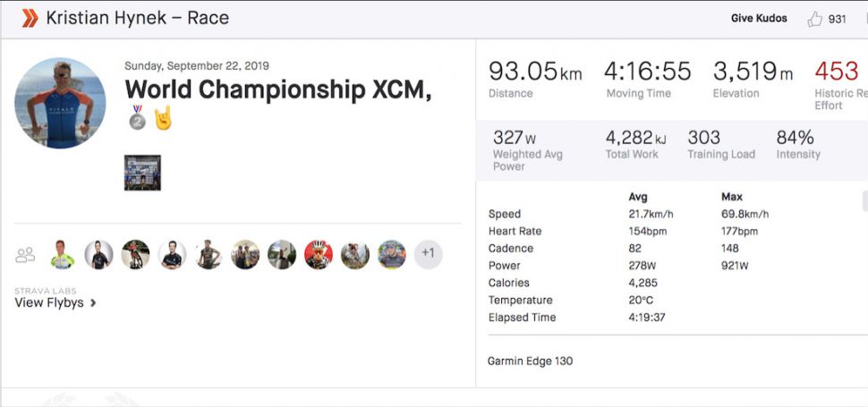Expand the +1 more athletes bubble
868x407 pixels.
[428, 254]
